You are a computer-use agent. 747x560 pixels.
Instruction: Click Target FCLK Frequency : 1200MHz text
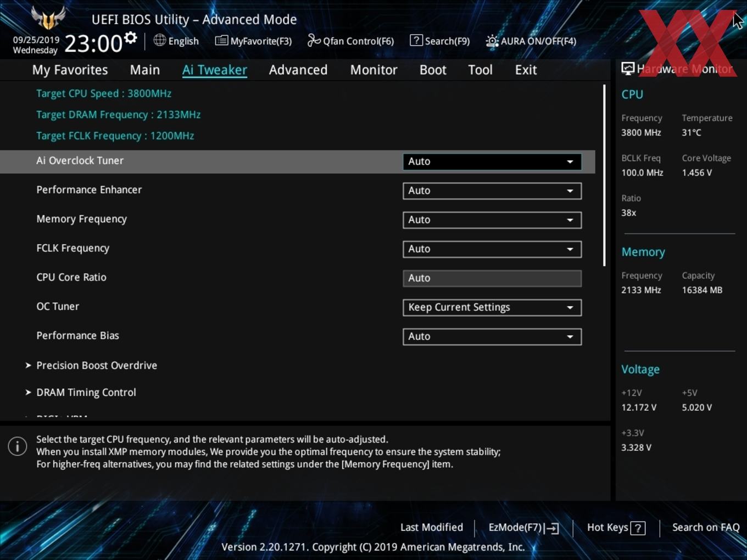click(115, 136)
